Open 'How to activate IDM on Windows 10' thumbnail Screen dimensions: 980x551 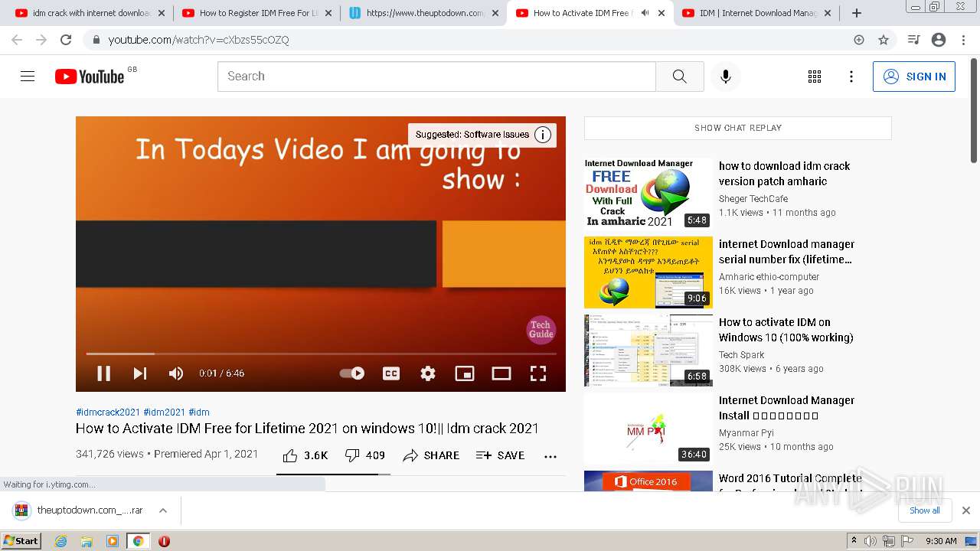click(x=648, y=350)
